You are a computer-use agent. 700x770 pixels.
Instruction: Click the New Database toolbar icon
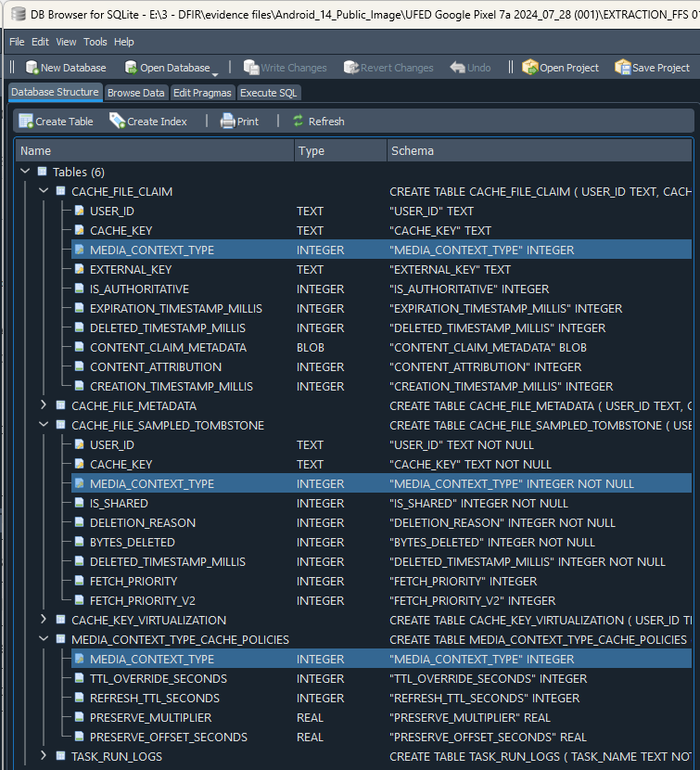pos(32,68)
